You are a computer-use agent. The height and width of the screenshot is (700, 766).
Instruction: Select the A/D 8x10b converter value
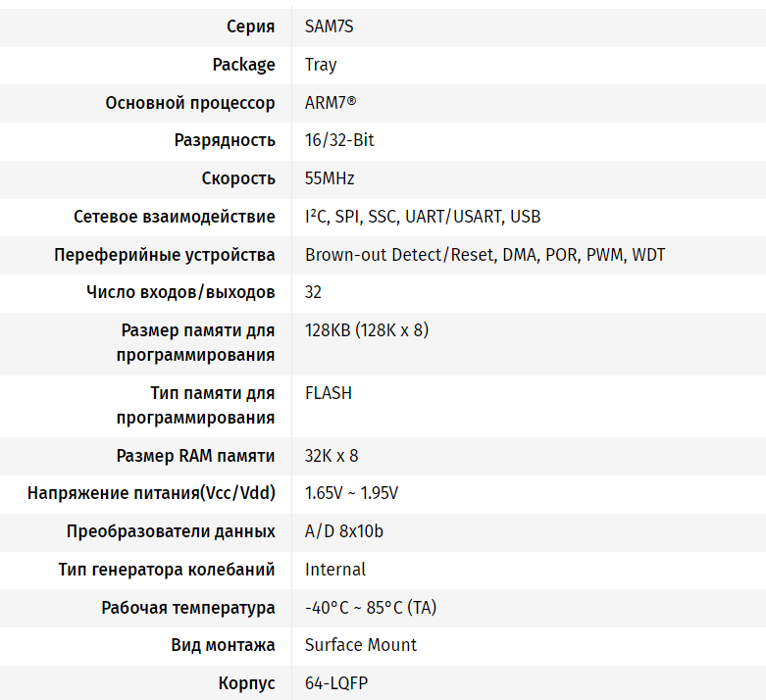click(x=344, y=531)
